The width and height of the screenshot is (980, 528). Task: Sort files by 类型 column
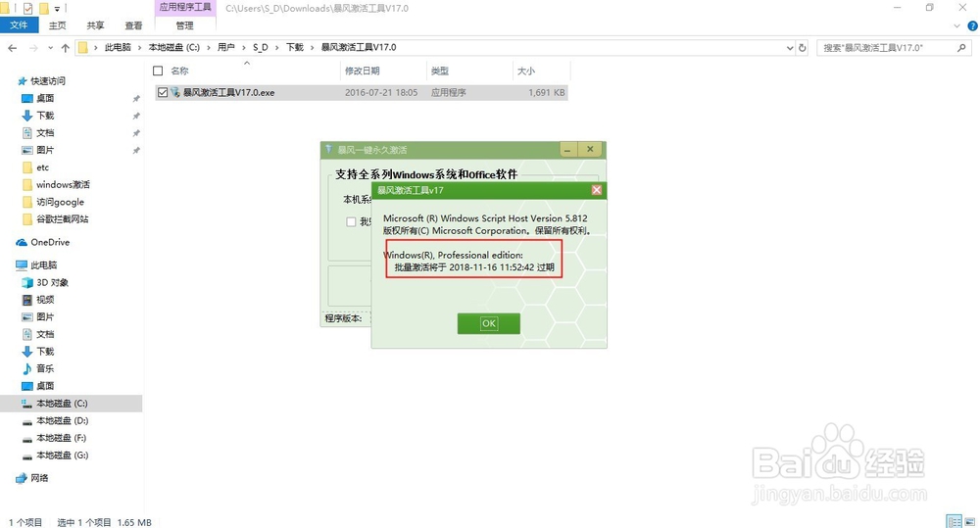440,72
